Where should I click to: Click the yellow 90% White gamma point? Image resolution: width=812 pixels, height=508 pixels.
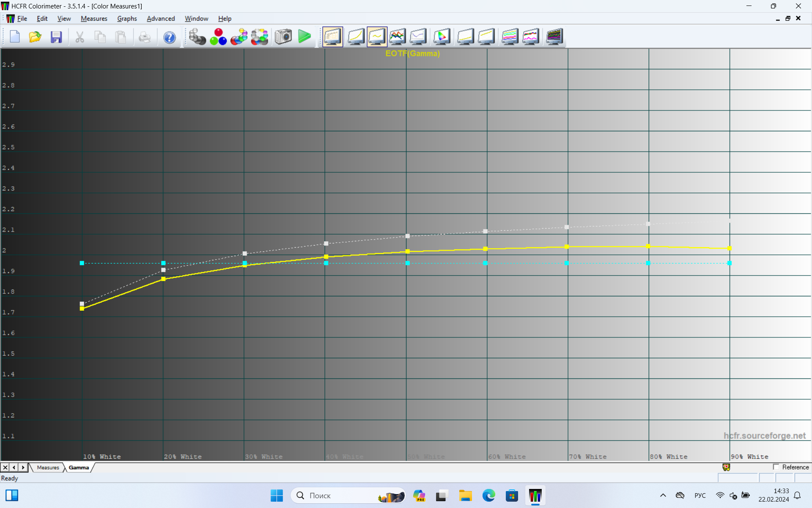pyautogui.click(x=729, y=248)
